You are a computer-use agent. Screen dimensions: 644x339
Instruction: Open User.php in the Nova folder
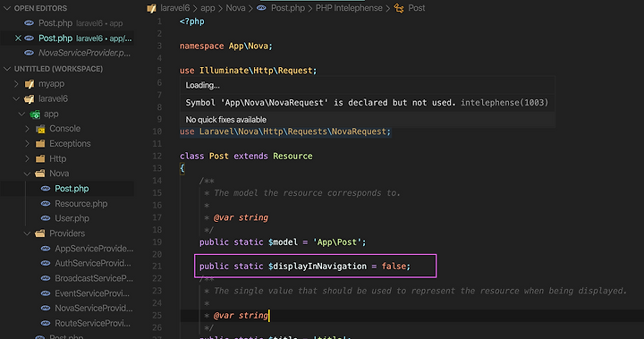click(72, 218)
